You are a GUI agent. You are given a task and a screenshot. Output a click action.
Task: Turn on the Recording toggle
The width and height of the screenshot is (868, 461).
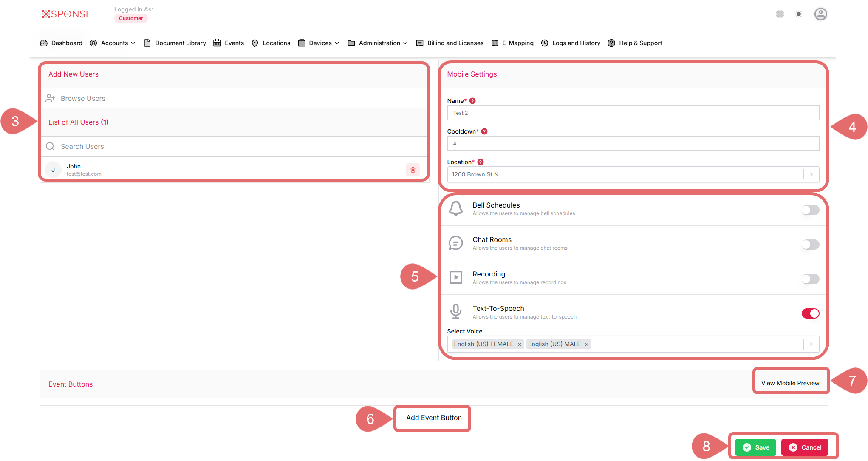tap(810, 279)
